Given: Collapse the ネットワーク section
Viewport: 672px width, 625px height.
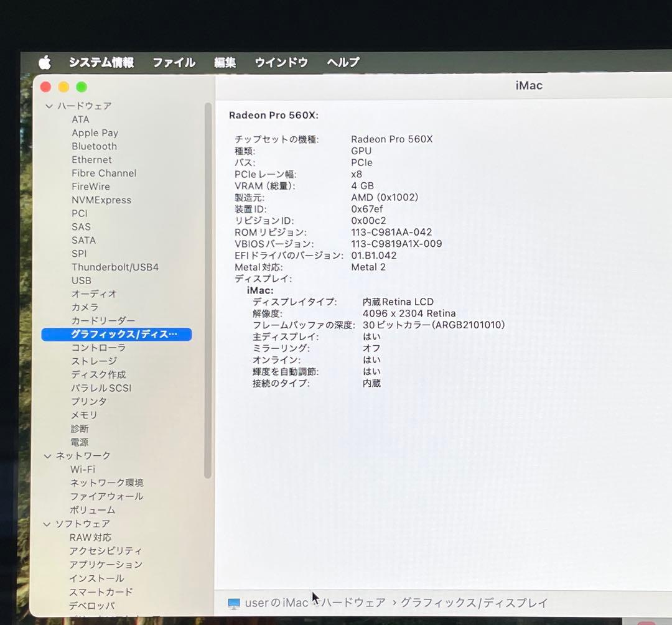Looking at the screenshot, I should [49, 455].
